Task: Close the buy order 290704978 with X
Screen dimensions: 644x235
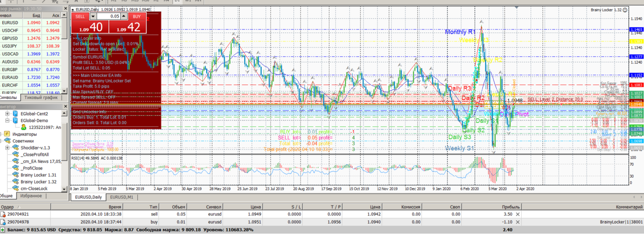Action: coord(518,221)
